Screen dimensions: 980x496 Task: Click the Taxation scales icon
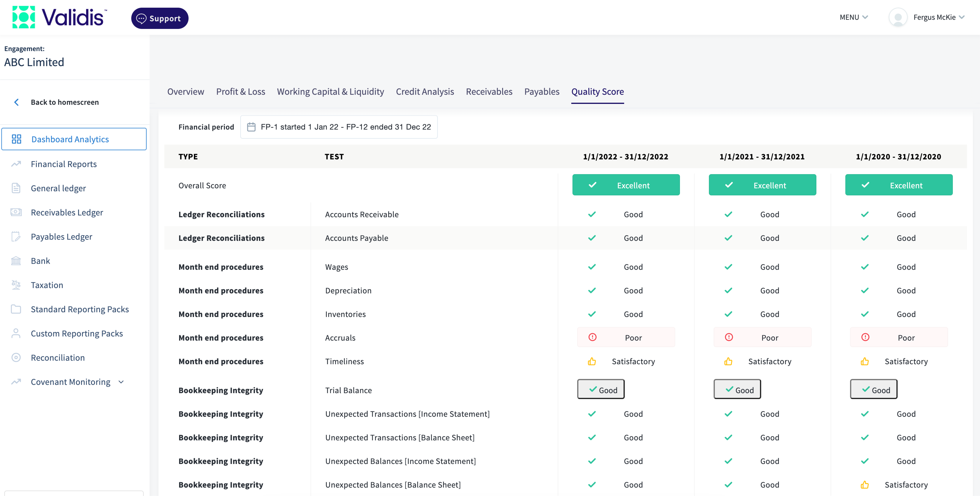tap(16, 285)
